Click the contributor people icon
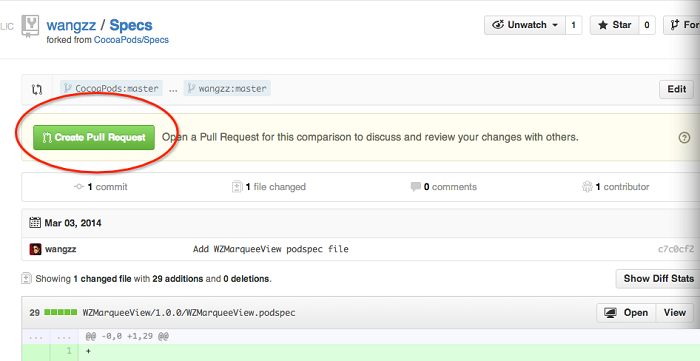The height and width of the screenshot is (361, 700). point(587,187)
